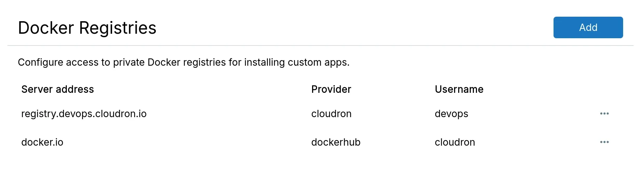Click the Provider column header
This screenshot has width=644, height=187.
click(x=331, y=89)
